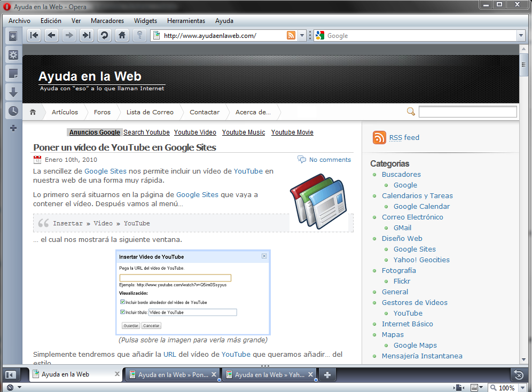Click the Google search engine icon
The width and height of the screenshot is (532, 392).
pos(319,35)
